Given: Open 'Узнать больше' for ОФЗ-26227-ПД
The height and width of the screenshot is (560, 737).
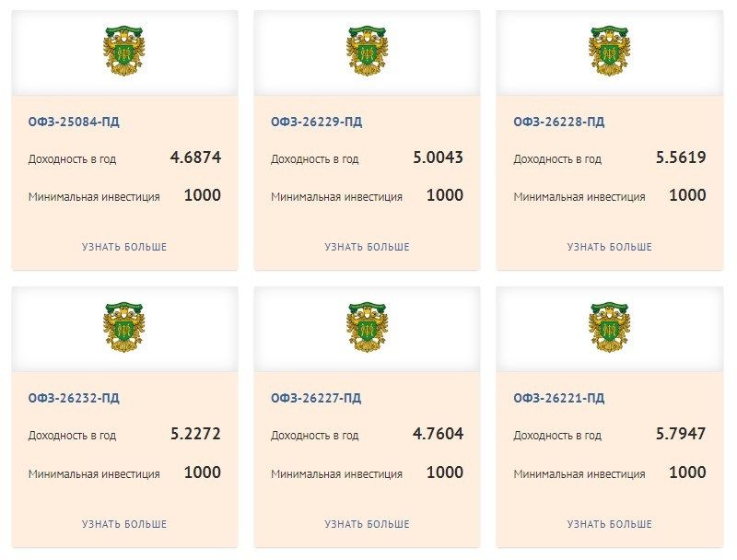Looking at the screenshot, I should pos(367,524).
